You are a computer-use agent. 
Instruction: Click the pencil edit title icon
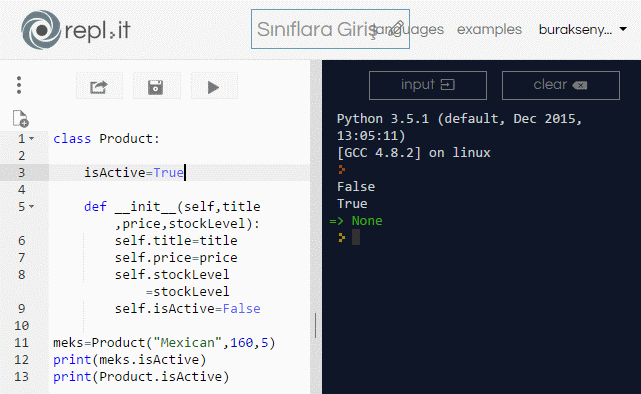(396, 28)
